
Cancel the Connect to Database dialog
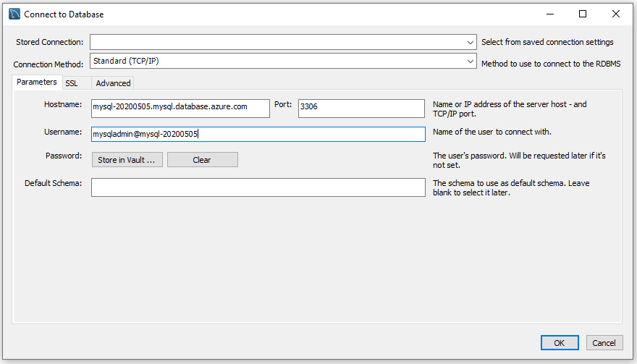coord(604,343)
